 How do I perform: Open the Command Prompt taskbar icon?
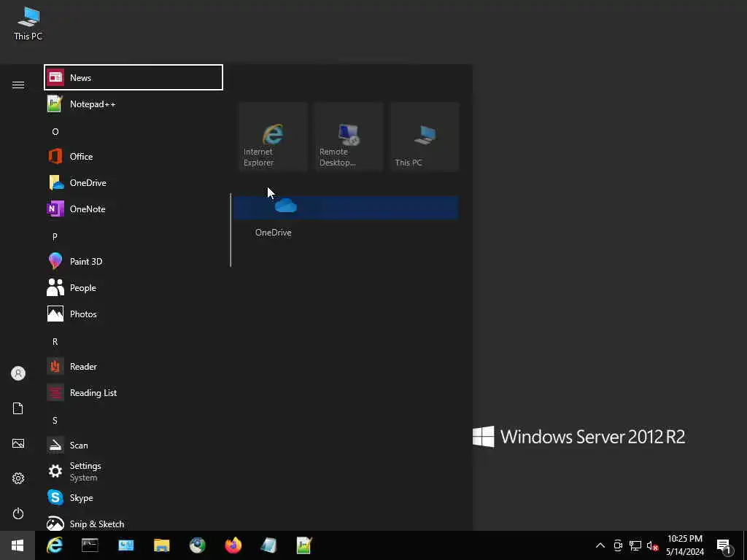90,545
